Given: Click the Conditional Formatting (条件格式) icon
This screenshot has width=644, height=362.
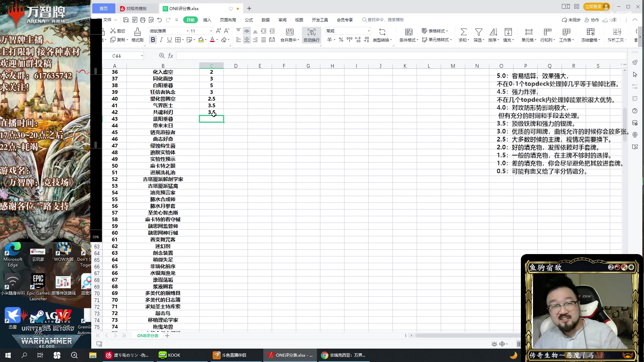Looking at the screenshot, I should [409, 32].
